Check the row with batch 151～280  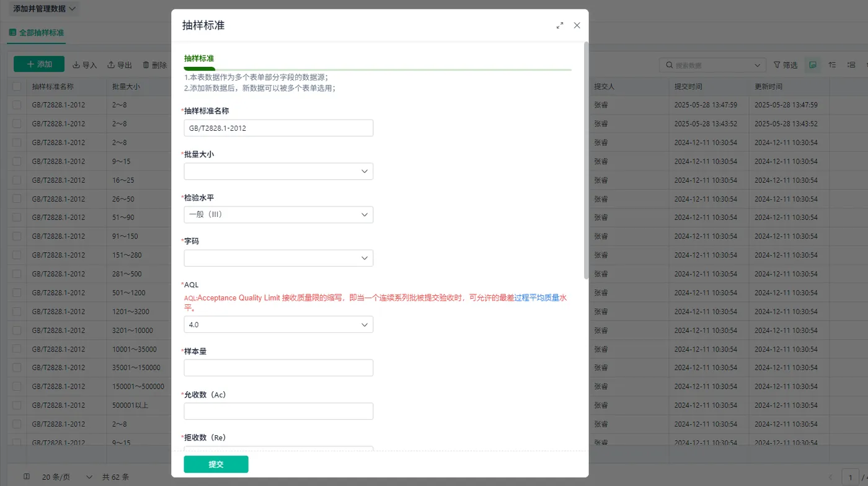coord(17,255)
